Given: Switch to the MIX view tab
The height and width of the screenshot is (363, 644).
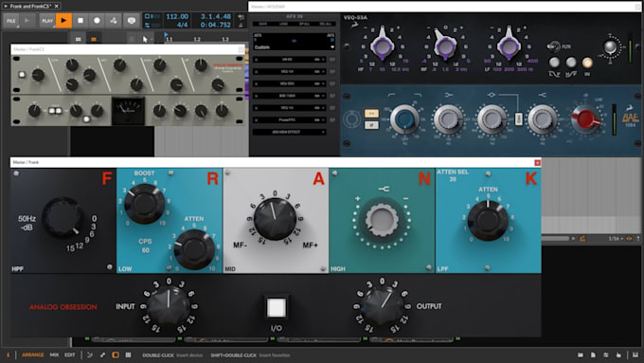Looking at the screenshot, I should tap(54, 354).
